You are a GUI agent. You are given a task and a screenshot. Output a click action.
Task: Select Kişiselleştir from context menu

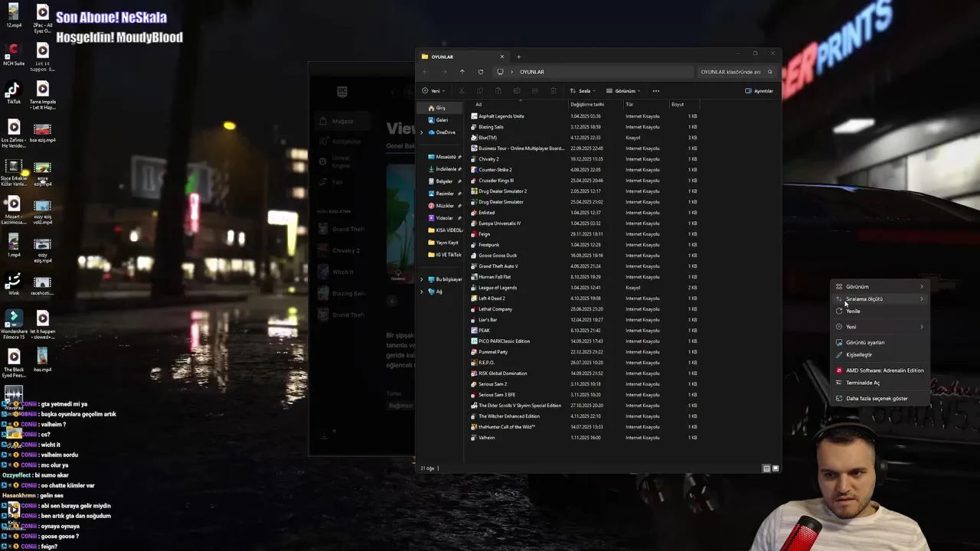tap(880, 355)
